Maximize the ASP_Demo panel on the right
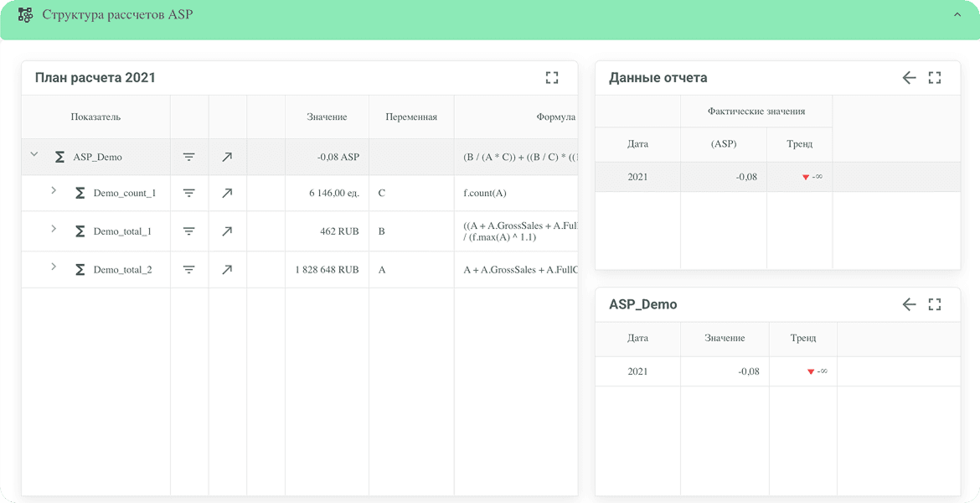 click(935, 304)
